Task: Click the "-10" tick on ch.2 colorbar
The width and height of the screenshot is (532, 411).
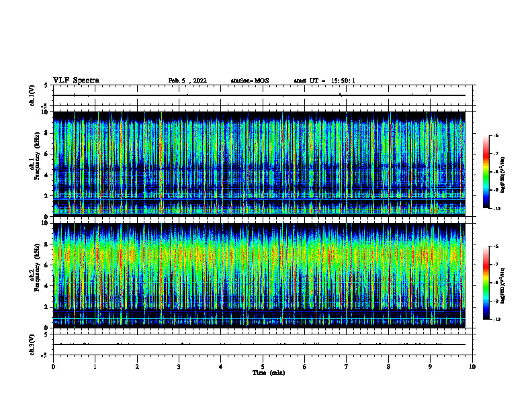Action: pyautogui.click(x=496, y=320)
